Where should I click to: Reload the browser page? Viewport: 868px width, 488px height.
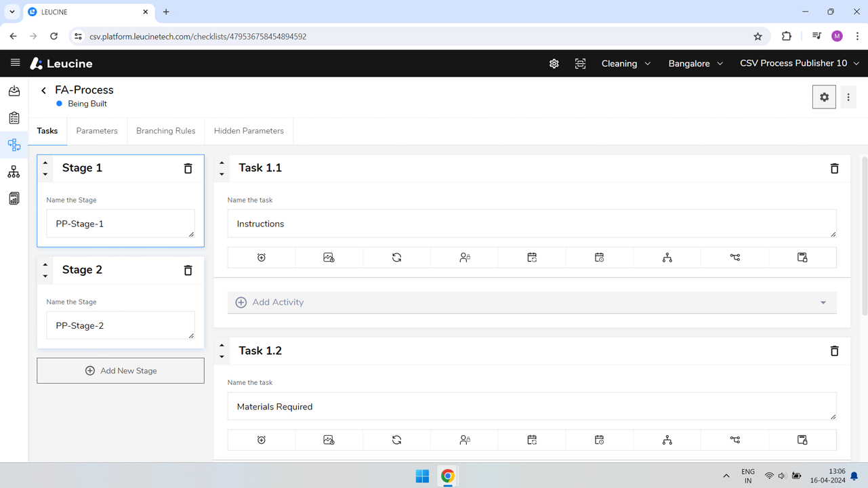[x=54, y=37]
